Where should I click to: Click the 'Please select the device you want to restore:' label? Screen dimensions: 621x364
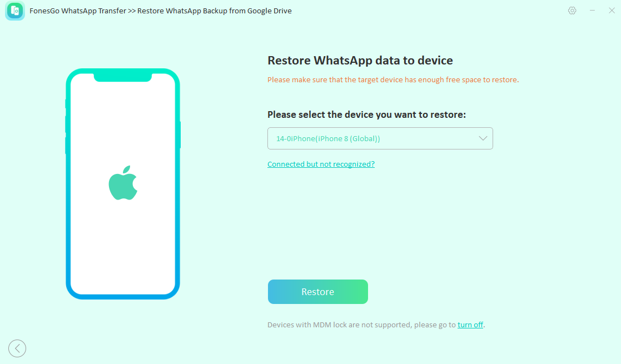click(366, 114)
